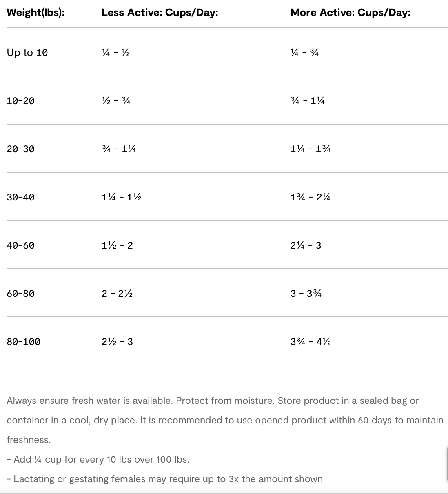
Task: Click the "3¾ - 4½" more active value
Action: point(310,342)
